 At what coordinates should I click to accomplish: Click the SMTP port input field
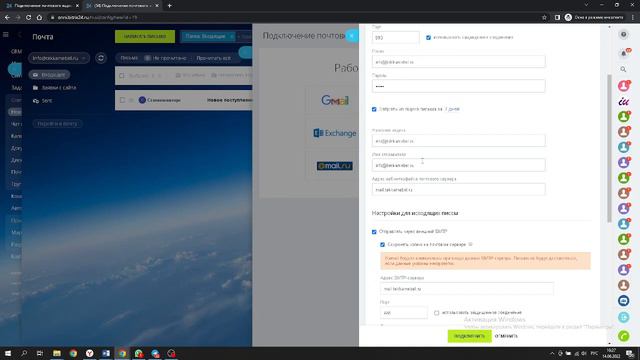pos(404,313)
